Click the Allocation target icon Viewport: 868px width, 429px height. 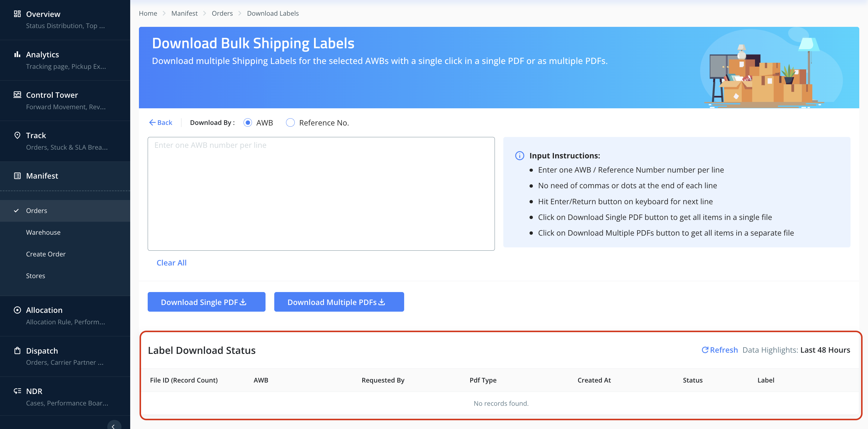17,310
